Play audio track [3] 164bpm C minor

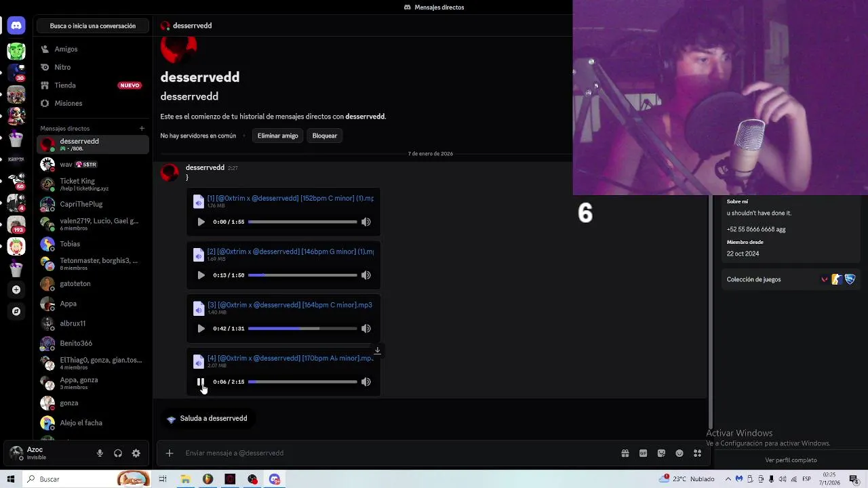point(201,329)
